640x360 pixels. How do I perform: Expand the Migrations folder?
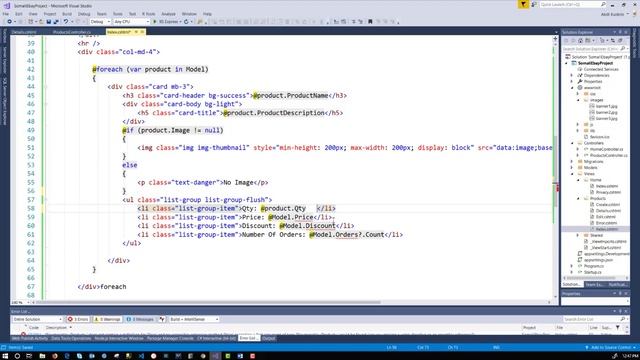572,162
